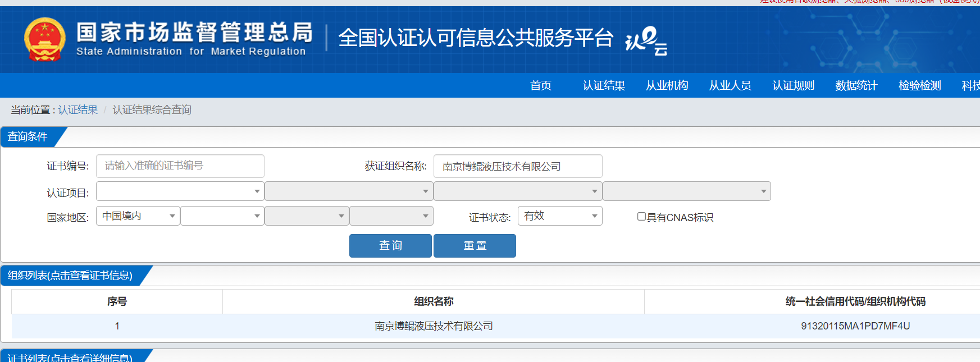
Task: Select 南京博鲲液压技术有限公司 in the organization table
Action: click(x=434, y=326)
